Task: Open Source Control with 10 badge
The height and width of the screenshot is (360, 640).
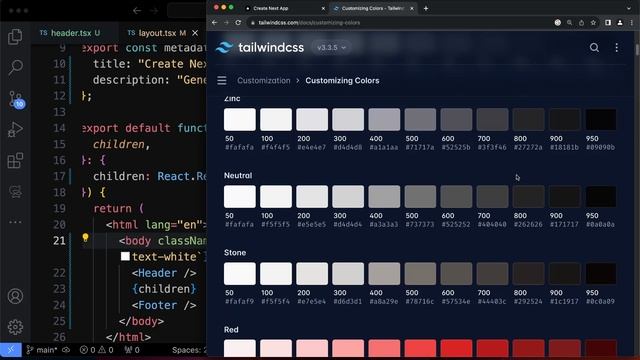Action: (16, 99)
